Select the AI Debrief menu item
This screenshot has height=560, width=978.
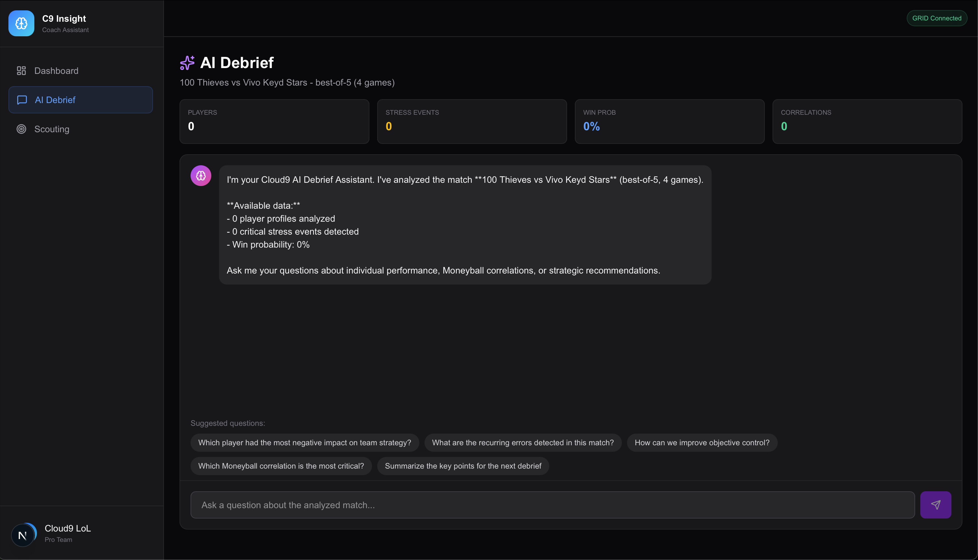80,100
